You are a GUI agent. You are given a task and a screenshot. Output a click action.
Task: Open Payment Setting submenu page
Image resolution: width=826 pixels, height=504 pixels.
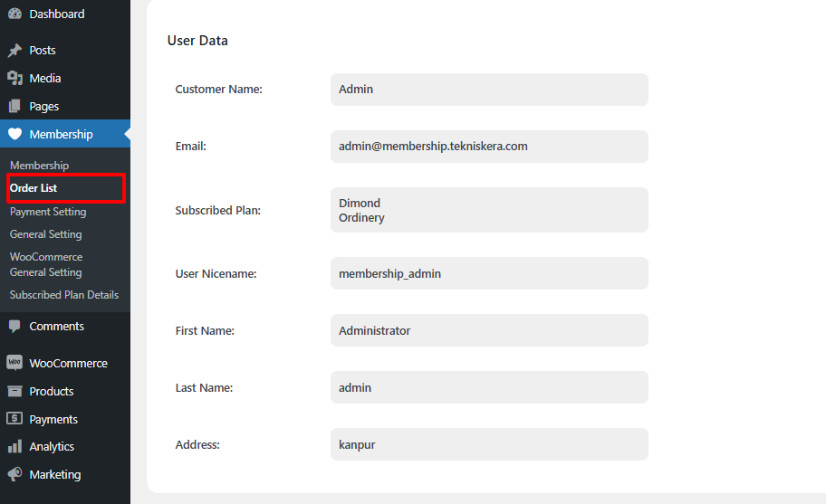48,212
